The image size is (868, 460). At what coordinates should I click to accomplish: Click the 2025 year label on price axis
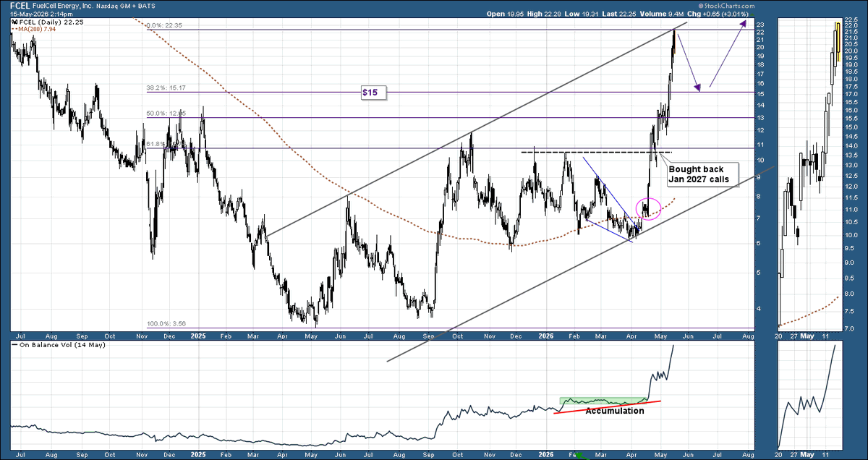198,336
